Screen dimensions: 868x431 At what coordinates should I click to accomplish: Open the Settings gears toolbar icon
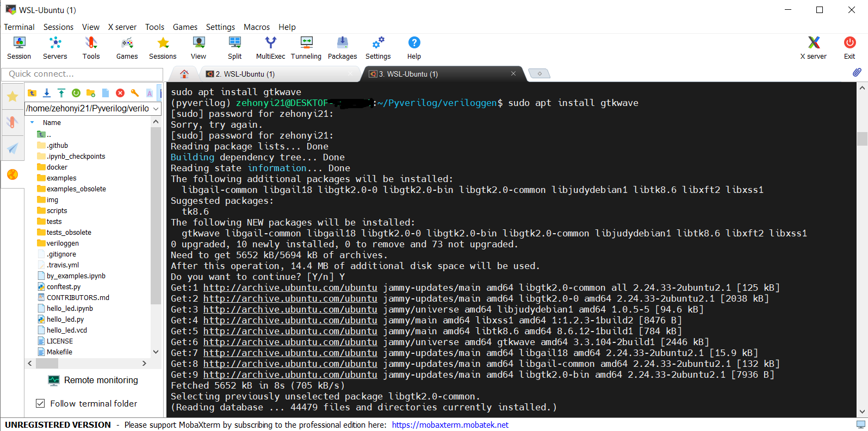(378, 47)
